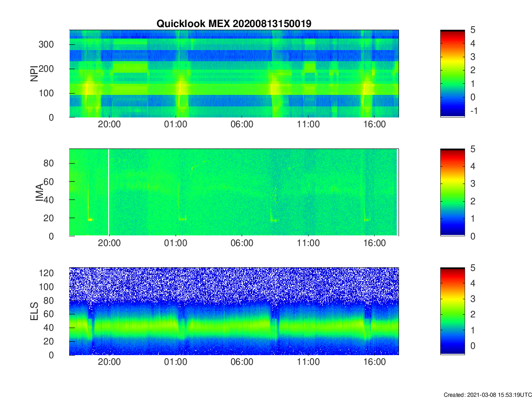Image resolution: width=532 pixels, height=399 pixels.
Task: Click the 'Created: 2021-03-08 15:53:19UTC' timestamp
Action: (x=487, y=395)
